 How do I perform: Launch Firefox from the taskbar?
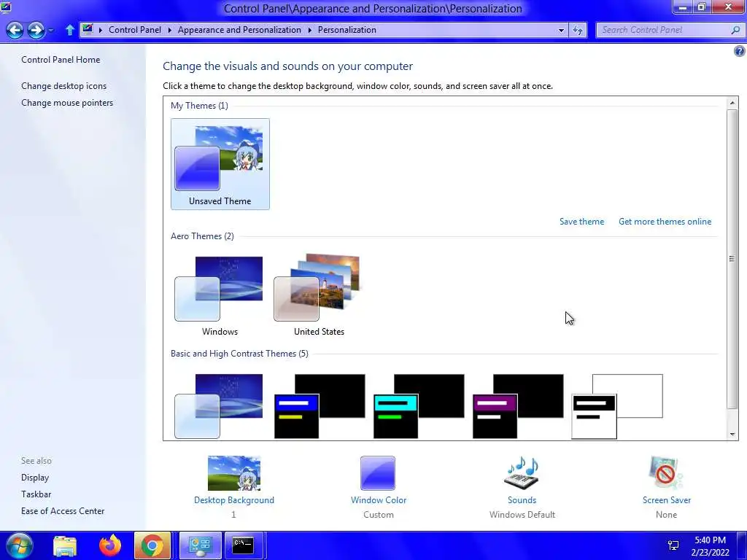point(110,545)
